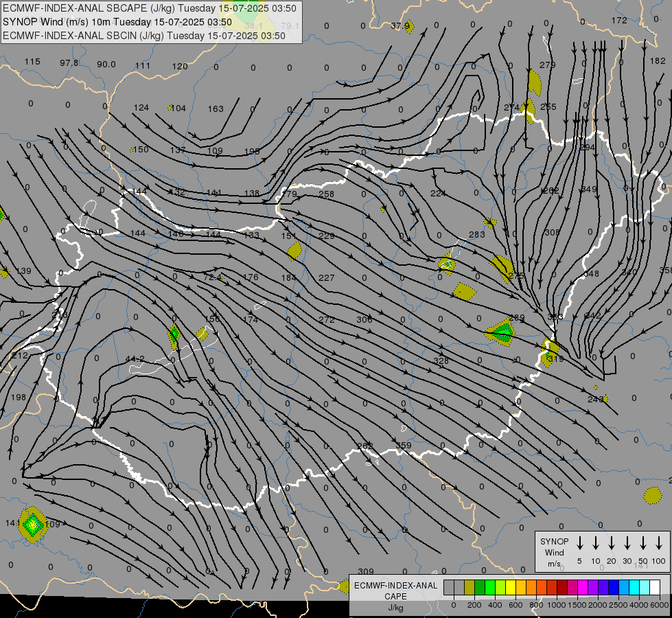Screen dimensions: 672x618
Task: Click the 1000 tick label in CAPE legend
Action: click(x=557, y=605)
